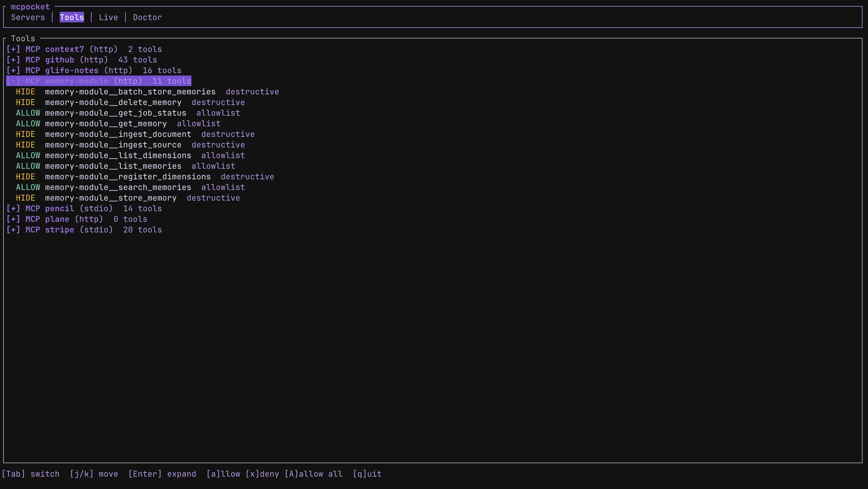Select memory-module__get_memory tool name
The width and height of the screenshot is (868, 489).
point(106,124)
